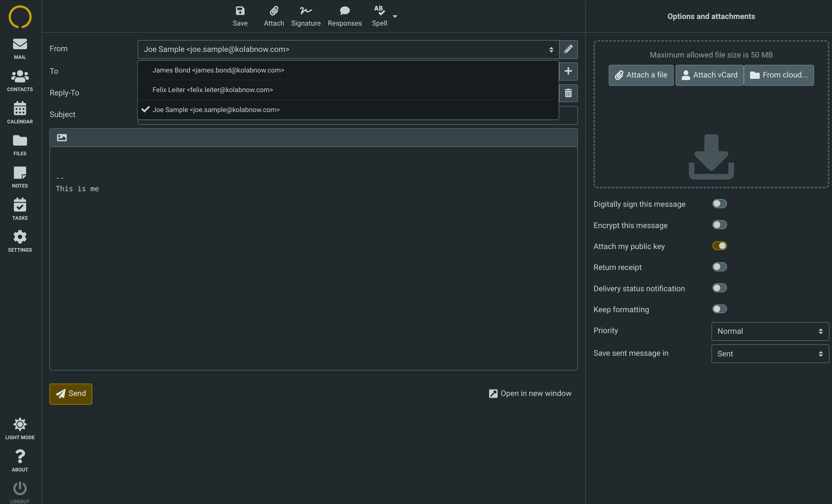832x504 pixels.
Task: Click the Save toolbar icon
Action: [x=240, y=16]
